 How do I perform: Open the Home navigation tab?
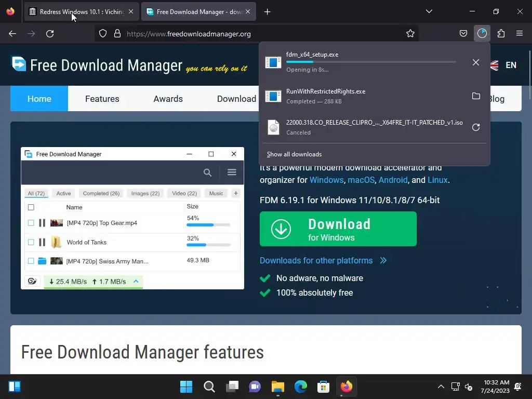[39, 99]
